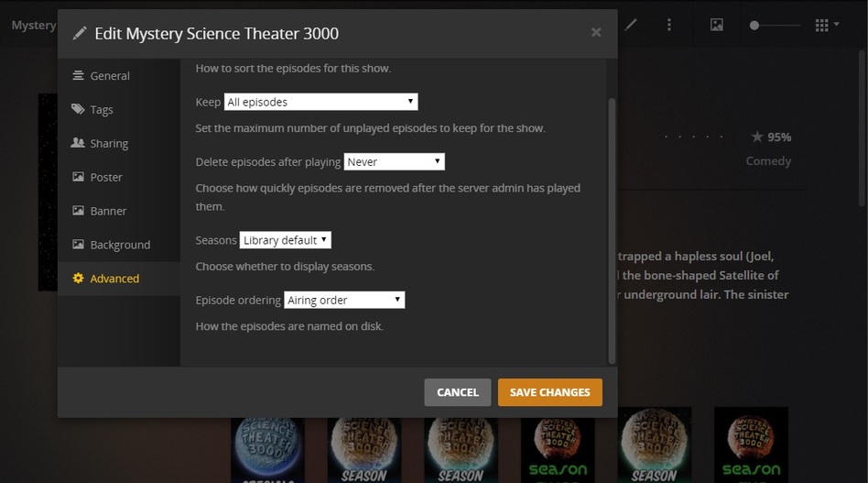The height and width of the screenshot is (483, 868).
Task: Click the page scrollbar on right edge
Action: click(x=863, y=127)
